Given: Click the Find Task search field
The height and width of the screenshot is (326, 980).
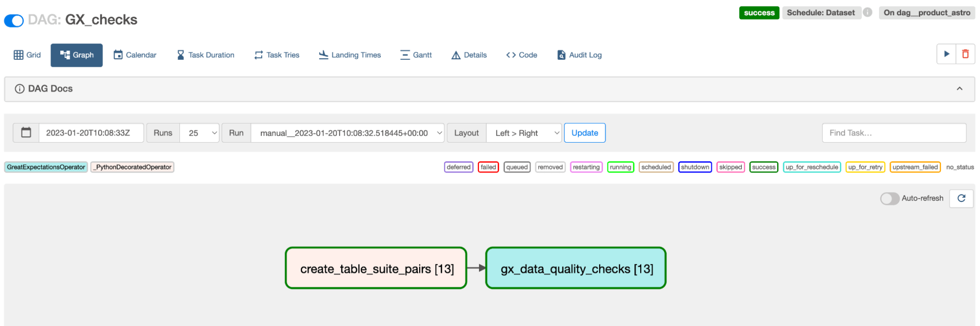Looking at the screenshot, I should pos(893,133).
